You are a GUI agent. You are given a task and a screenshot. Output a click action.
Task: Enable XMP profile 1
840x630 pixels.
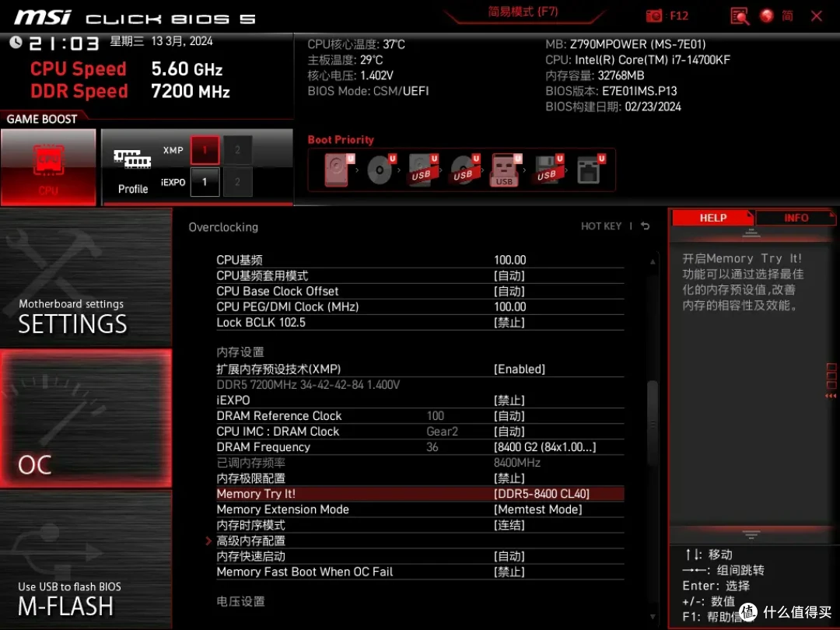click(205, 150)
